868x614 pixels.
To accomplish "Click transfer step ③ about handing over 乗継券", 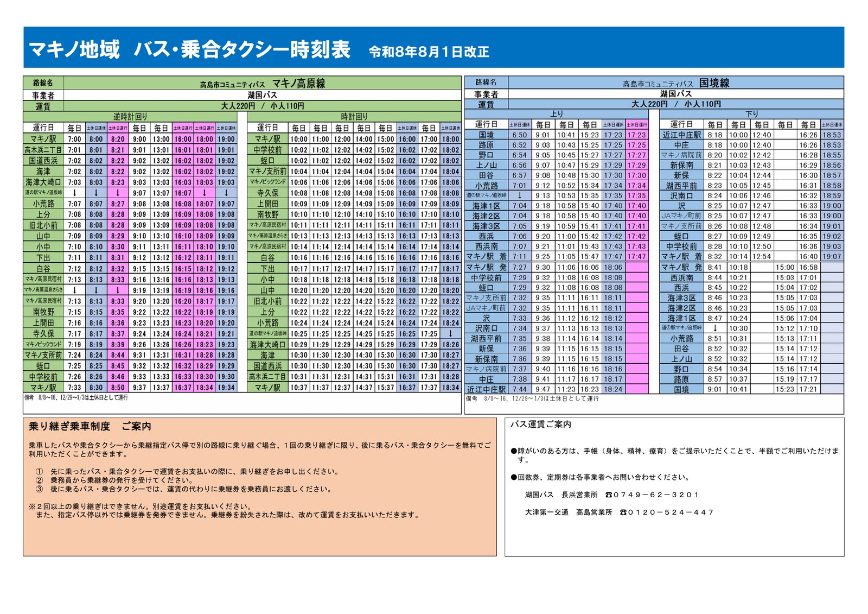I will (x=184, y=489).
